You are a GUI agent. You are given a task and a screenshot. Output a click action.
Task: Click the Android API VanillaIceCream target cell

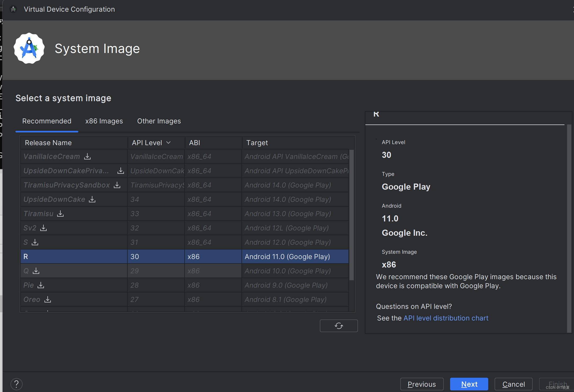coord(295,157)
